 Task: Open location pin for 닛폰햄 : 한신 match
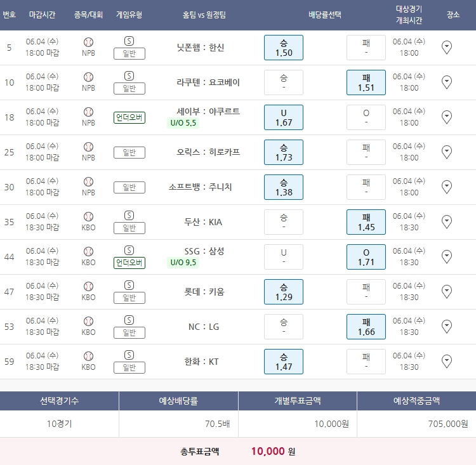click(x=446, y=47)
